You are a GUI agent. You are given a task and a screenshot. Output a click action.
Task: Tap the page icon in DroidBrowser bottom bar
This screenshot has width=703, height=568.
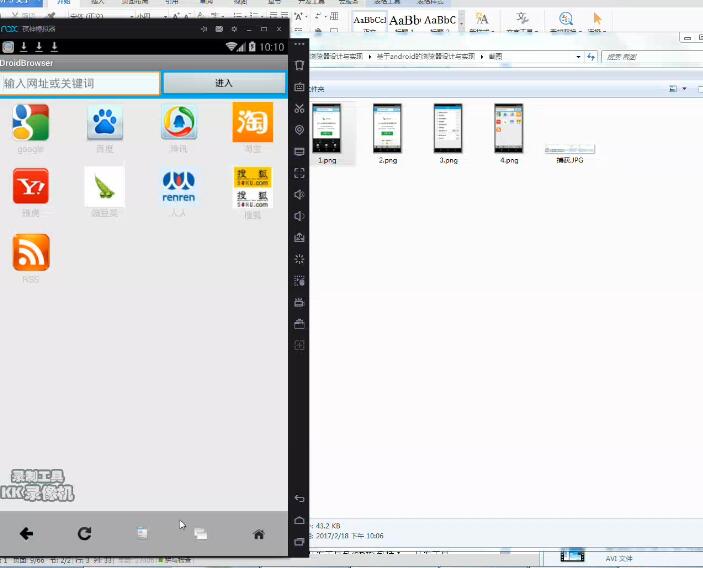tap(142, 533)
